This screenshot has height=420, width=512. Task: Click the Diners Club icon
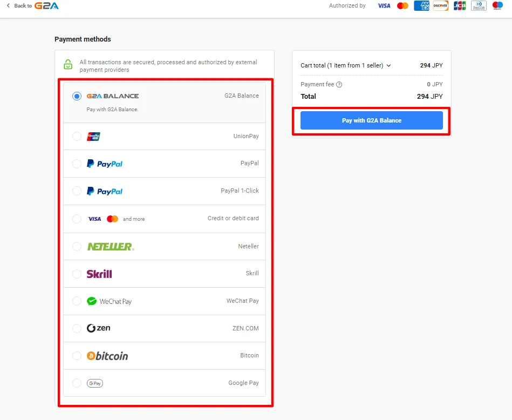pos(479,5)
